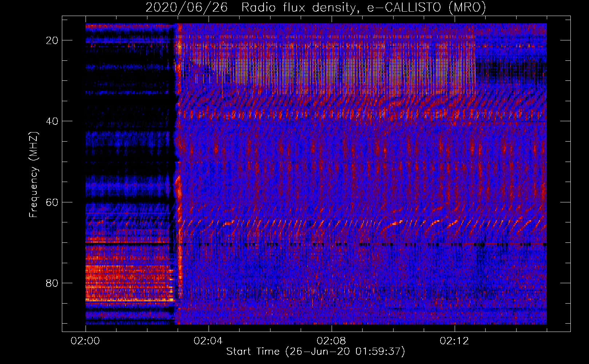Image resolution: width=589 pixels, height=364 pixels.
Task: Click the '02:00' time tick label
Action: 86,341
